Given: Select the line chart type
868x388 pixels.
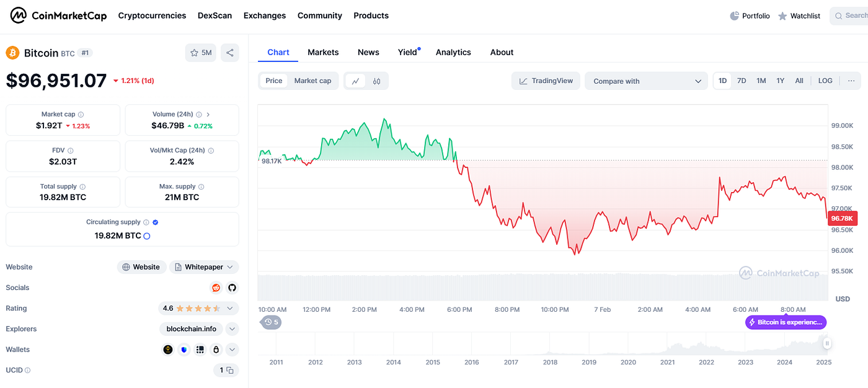Looking at the screenshot, I should tap(355, 81).
